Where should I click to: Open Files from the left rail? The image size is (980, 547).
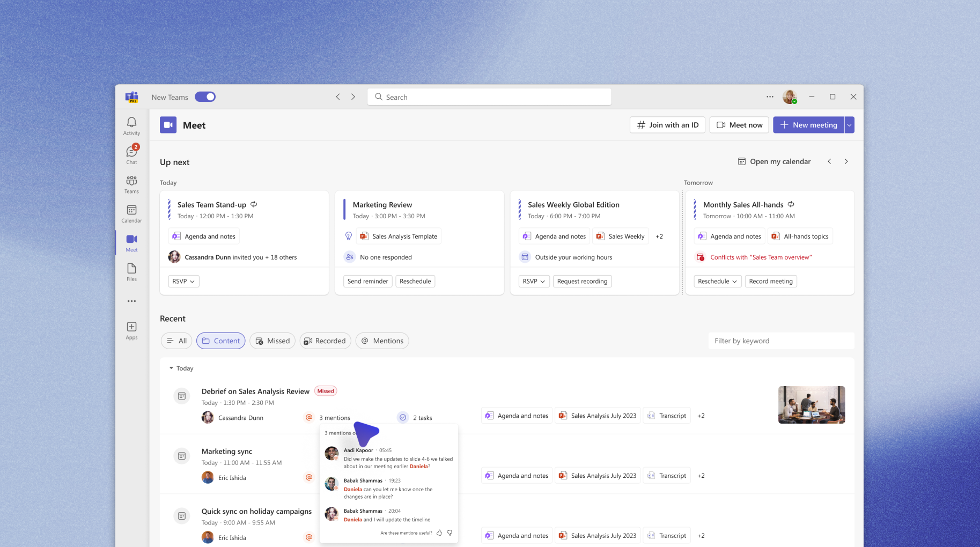131,272
